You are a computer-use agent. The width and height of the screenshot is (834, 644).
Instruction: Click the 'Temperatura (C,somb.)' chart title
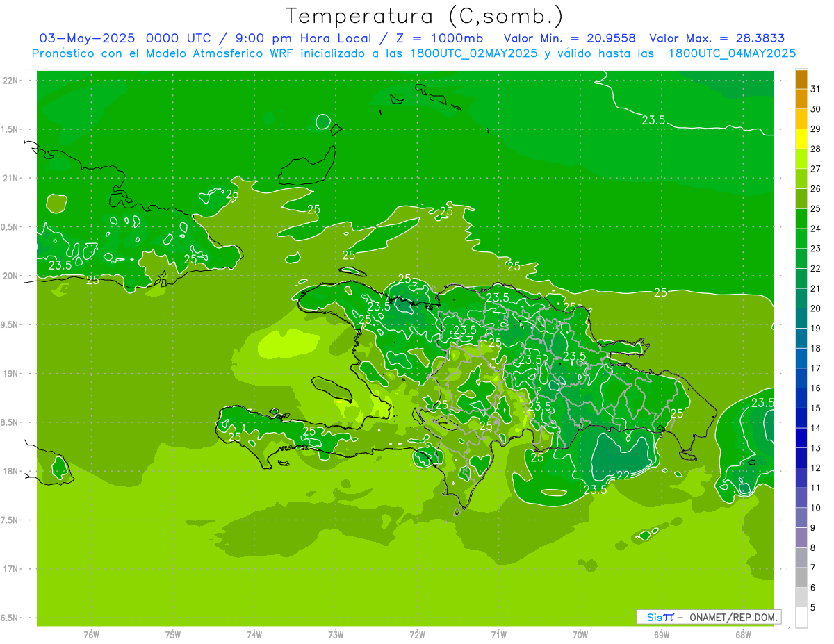(x=424, y=16)
